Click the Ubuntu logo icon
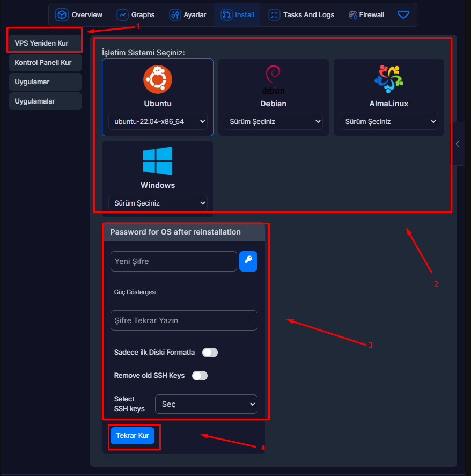The width and height of the screenshot is (471, 476). pos(158,79)
